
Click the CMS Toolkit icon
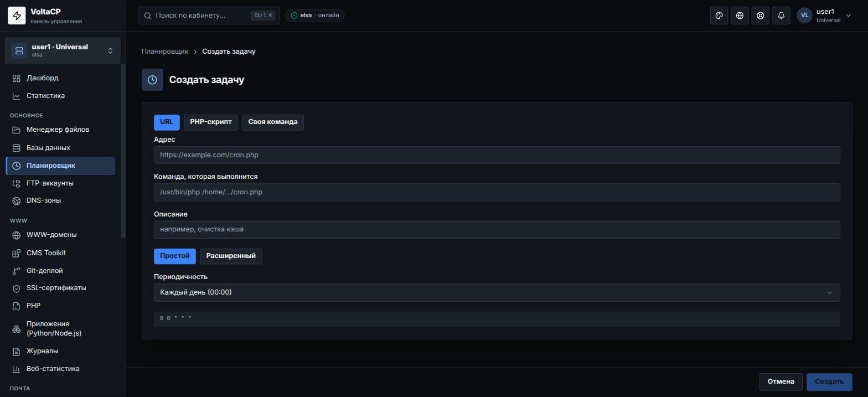(x=17, y=253)
